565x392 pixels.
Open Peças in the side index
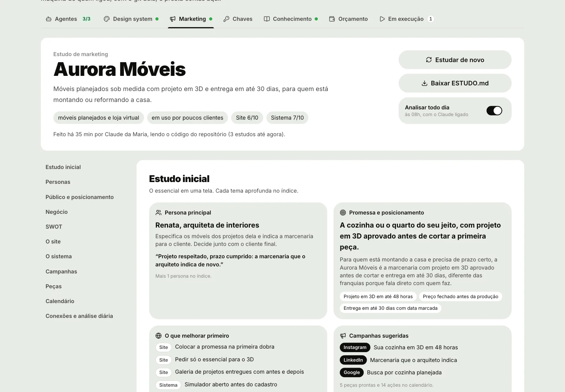54,286
